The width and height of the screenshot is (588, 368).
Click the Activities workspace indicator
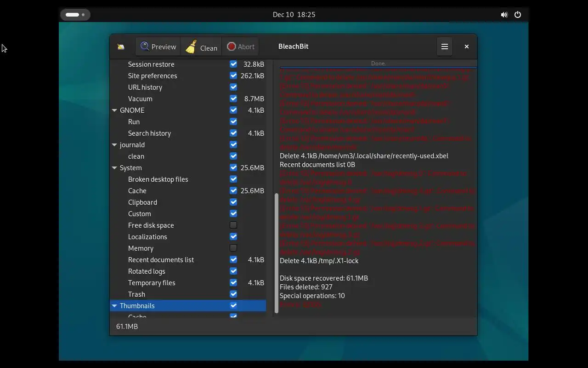(x=75, y=15)
